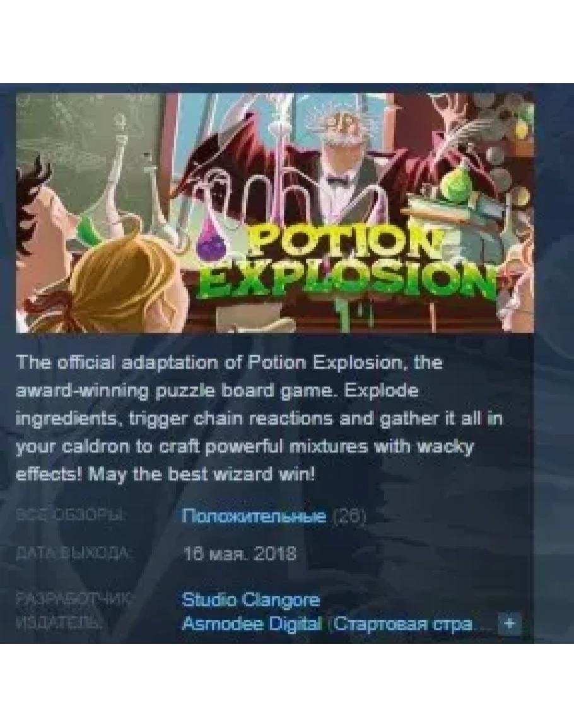This screenshot has height=728, width=574.
Task: Open the Asmodee Digital publisher page
Action: [x=252, y=623]
